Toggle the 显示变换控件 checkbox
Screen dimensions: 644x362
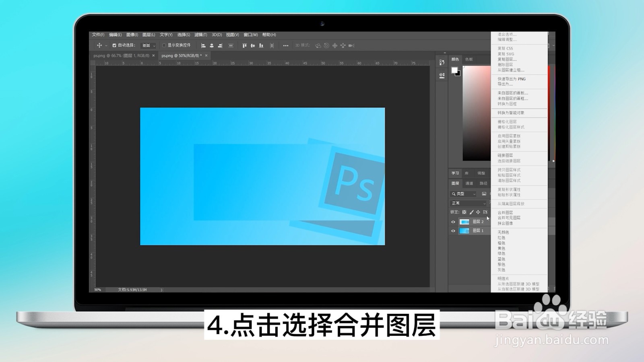click(x=164, y=45)
